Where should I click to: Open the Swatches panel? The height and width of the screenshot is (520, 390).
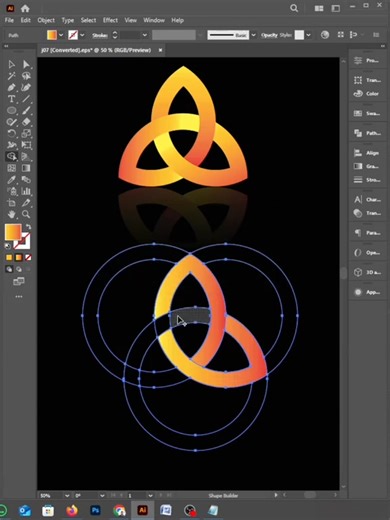[x=367, y=114]
